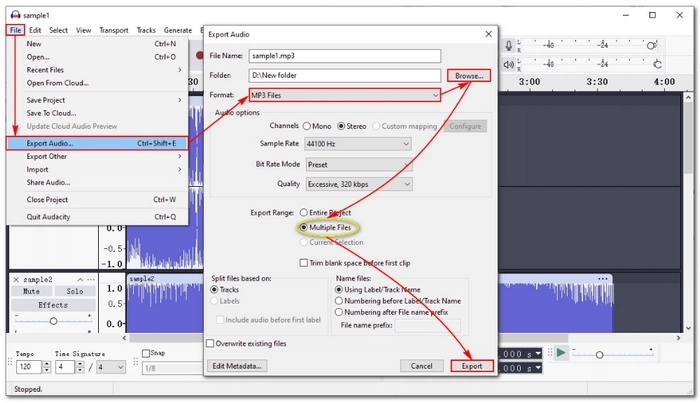The image size is (700, 403).
Task: Select Stereo channel option
Action: click(352, 126)
